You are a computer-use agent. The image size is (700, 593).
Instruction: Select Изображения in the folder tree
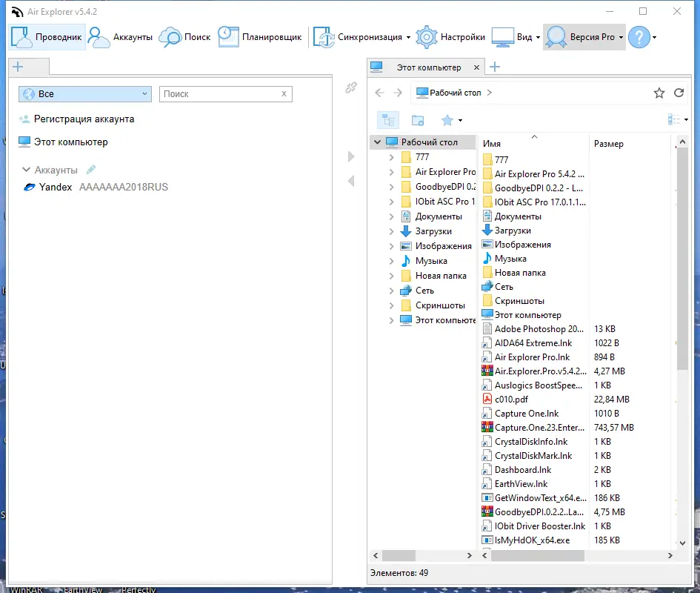tap(443, 246)
